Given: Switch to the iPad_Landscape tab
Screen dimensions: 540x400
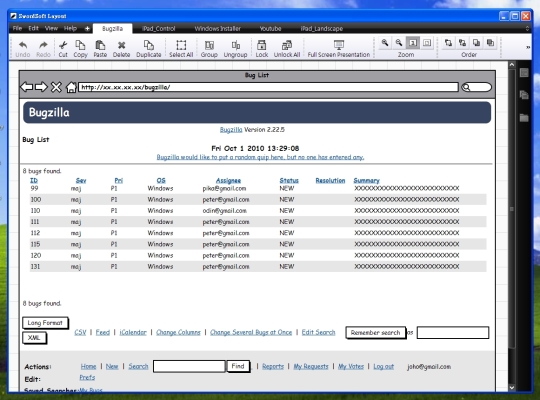Looking at the screenshot, I should 322,29.
